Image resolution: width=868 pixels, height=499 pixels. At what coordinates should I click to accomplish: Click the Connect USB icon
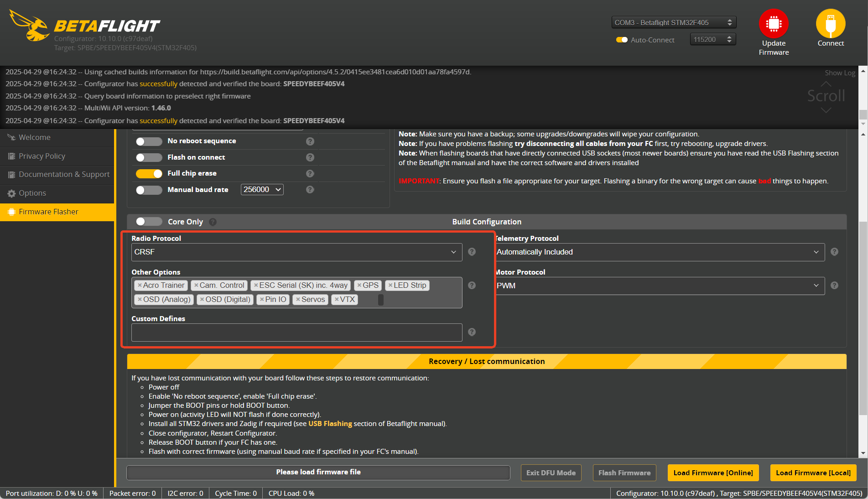click(831, 23)
